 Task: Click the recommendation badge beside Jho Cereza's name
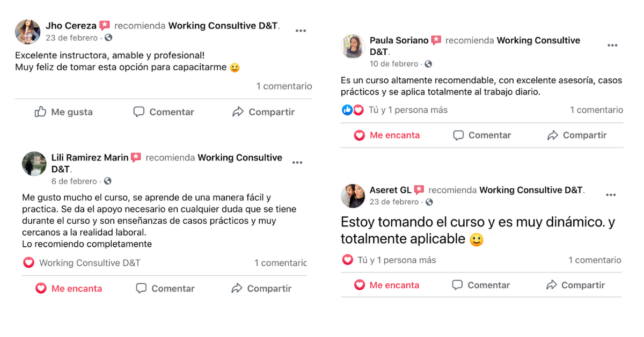105,26
